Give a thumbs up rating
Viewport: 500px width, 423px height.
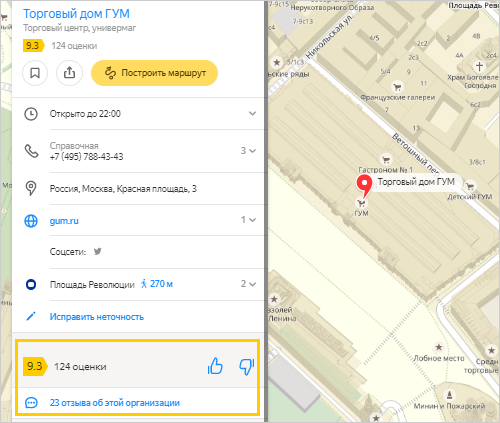215,366
